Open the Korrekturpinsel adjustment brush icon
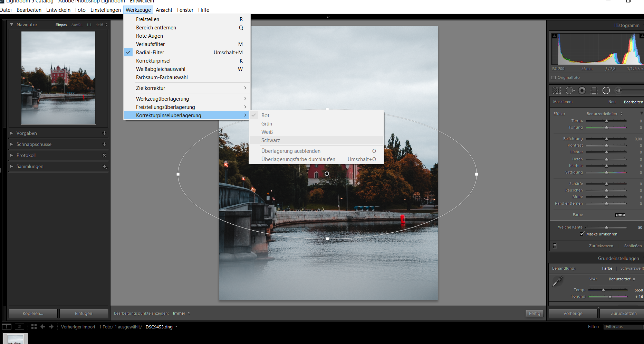Viewport: 644px width, 344px height. 618,90
